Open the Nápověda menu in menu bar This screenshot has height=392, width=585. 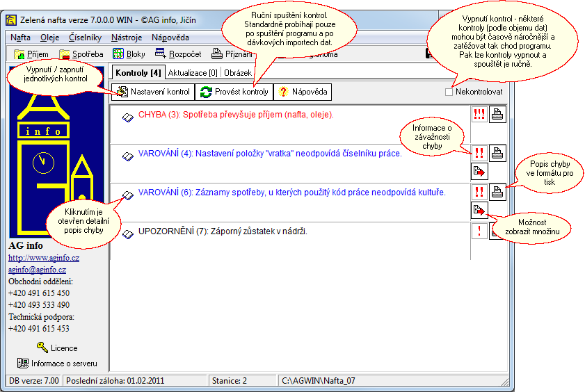coord(170,38)
